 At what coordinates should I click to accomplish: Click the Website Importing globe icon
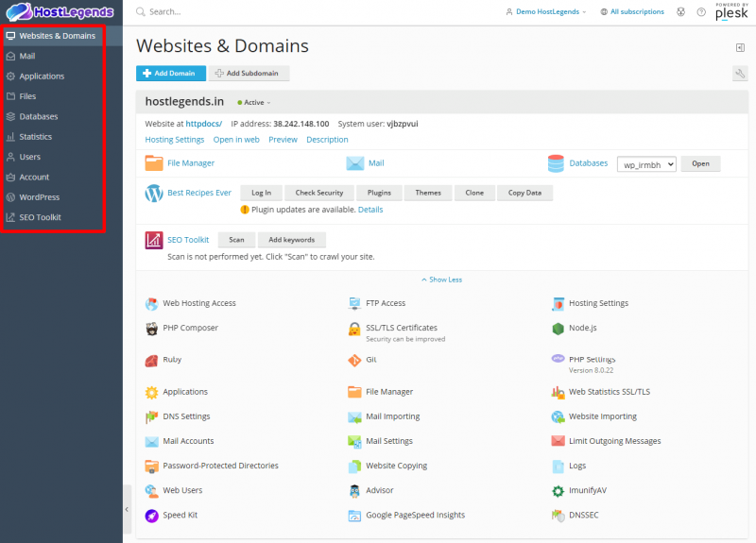(558, 416)
